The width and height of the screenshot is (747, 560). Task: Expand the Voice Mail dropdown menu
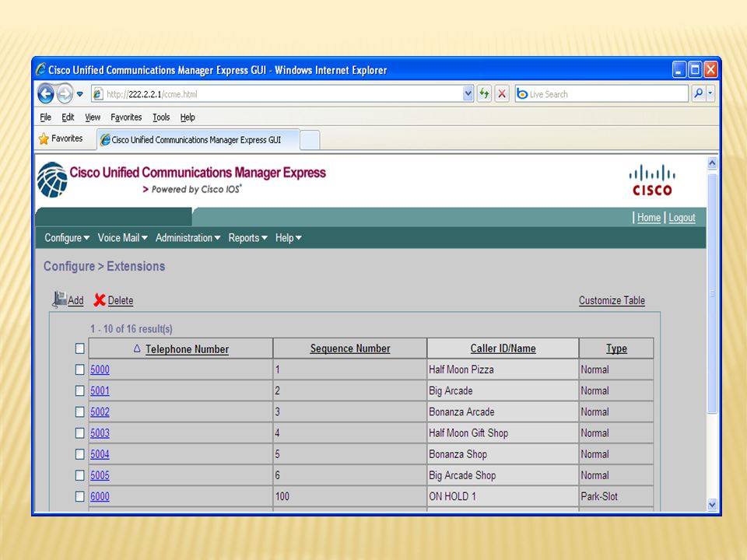coord(122,238)
